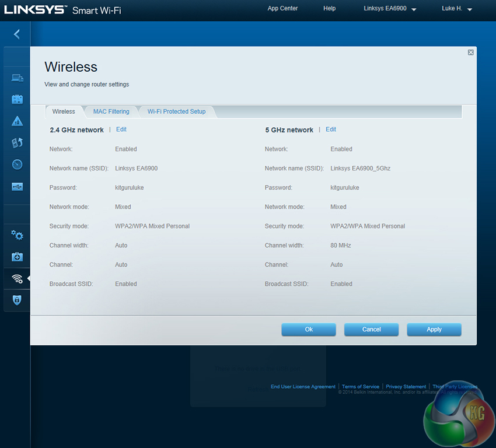496x448 pixels.
Task: Open the Parental Controls sidebar icon
Action: click(x=17, y=121)
